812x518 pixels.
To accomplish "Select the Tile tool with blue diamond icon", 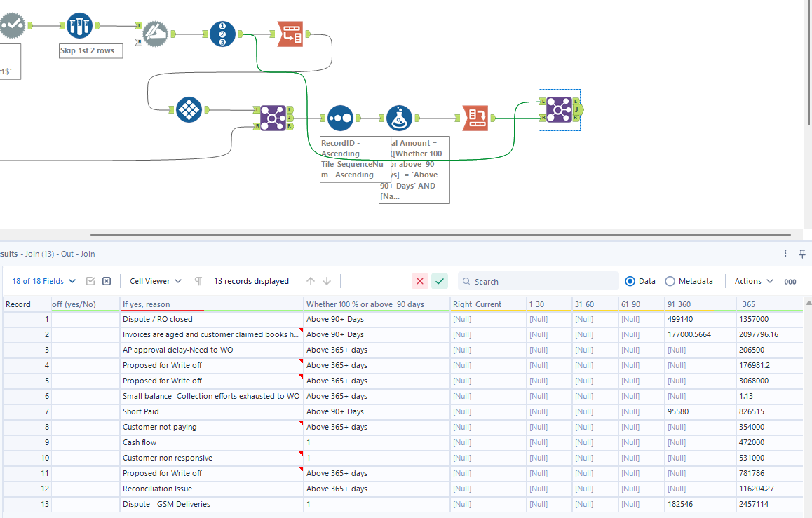I will click(188, 109).
